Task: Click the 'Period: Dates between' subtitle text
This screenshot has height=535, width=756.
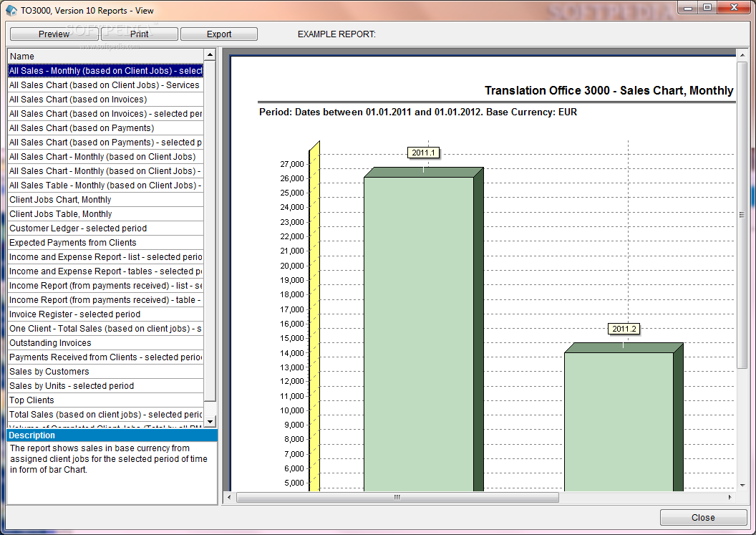Action: pos(418,112)
